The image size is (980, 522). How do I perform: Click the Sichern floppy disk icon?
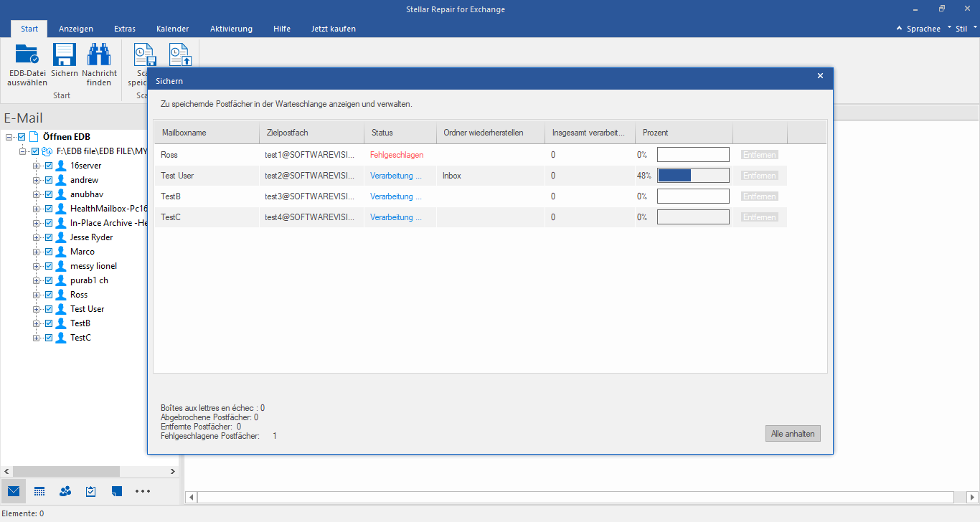point(65,55)
